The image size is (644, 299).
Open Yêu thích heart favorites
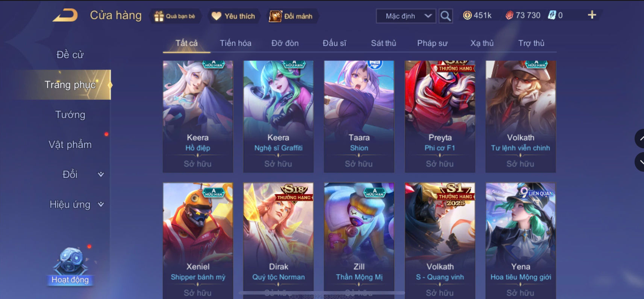point(233,16)
